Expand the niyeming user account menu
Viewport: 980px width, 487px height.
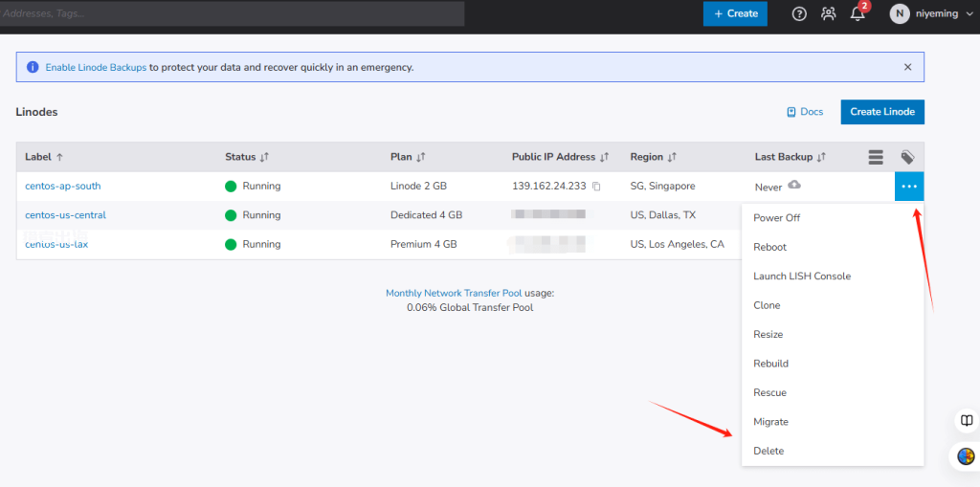[925, 13]
